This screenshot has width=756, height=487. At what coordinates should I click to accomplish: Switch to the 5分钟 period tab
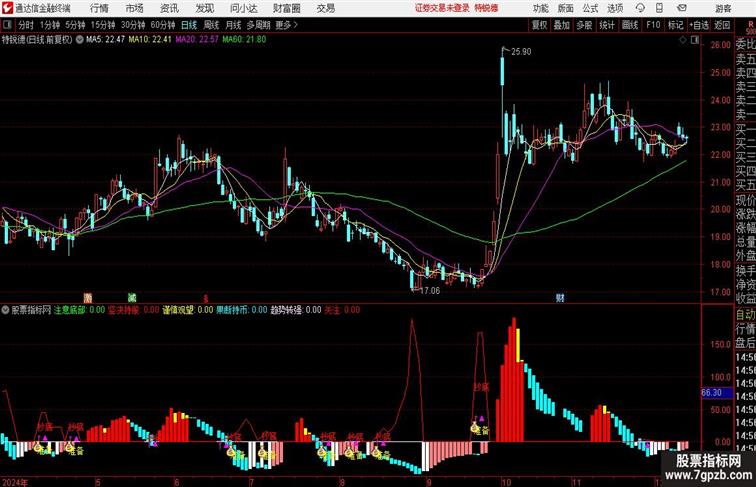pos(75,25)
